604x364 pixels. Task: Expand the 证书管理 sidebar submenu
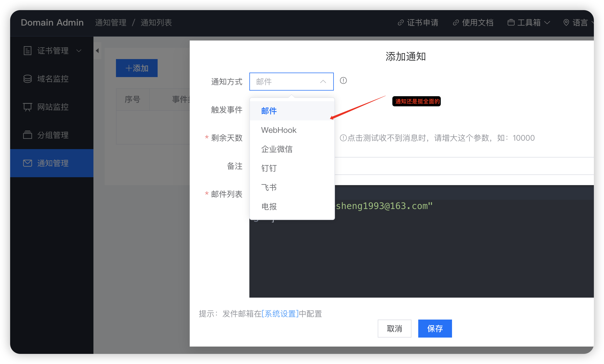click(52, 51)
